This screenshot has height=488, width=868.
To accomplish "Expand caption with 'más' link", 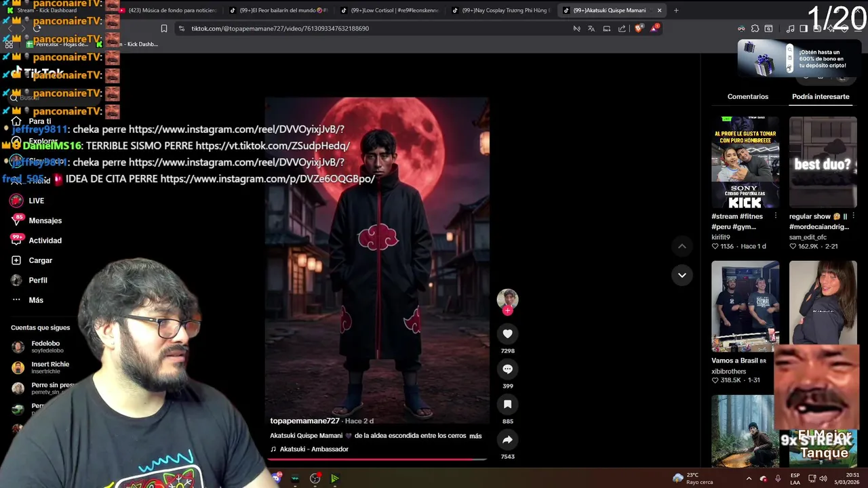I will tap(475, 436).
